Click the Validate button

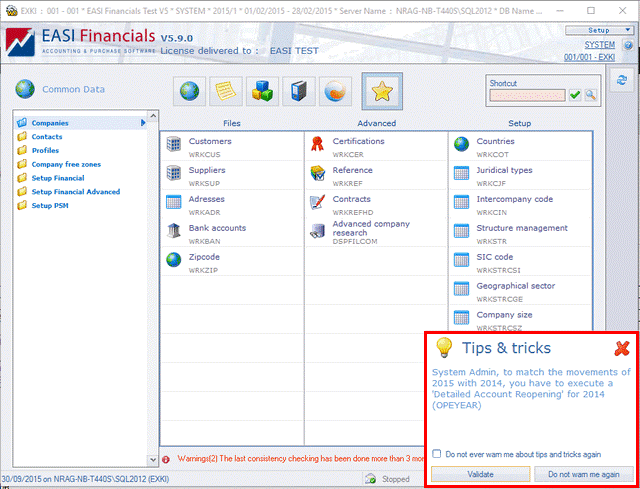click(x=480, y=474)
